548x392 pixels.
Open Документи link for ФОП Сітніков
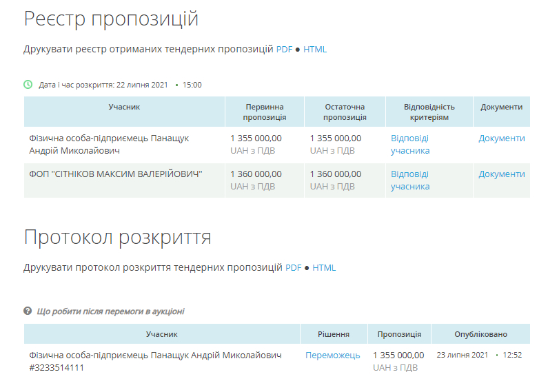pyautogui.click(x=502, y=174)
